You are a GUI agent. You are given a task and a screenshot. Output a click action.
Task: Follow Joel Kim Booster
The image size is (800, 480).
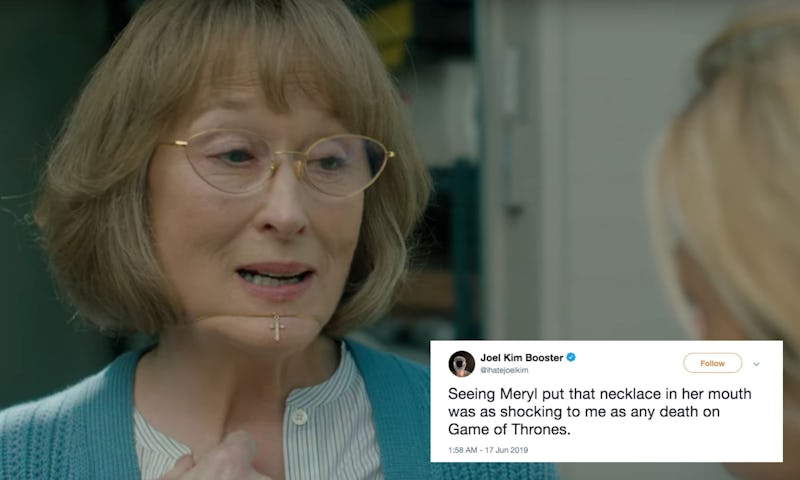tap(712, 363)
